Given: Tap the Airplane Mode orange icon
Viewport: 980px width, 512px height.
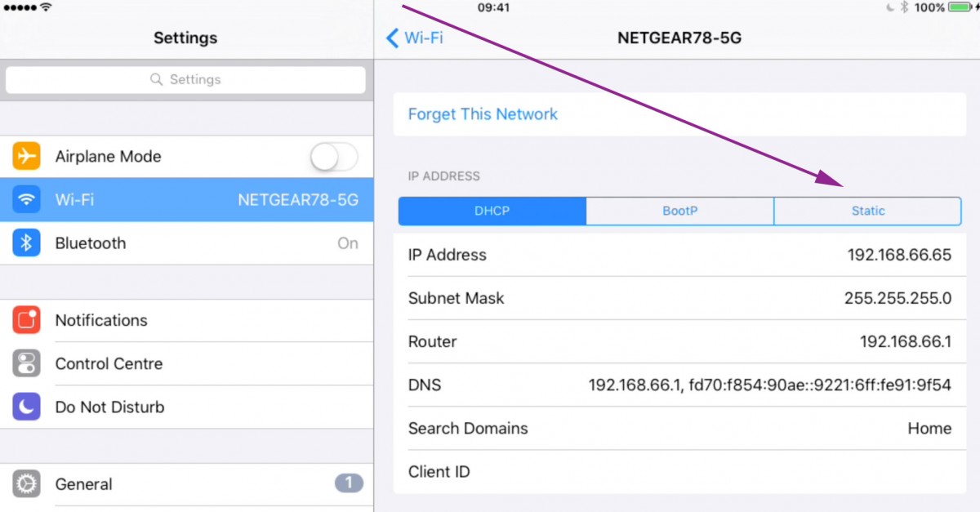Looking at the screenshot, I should point(26,156).
